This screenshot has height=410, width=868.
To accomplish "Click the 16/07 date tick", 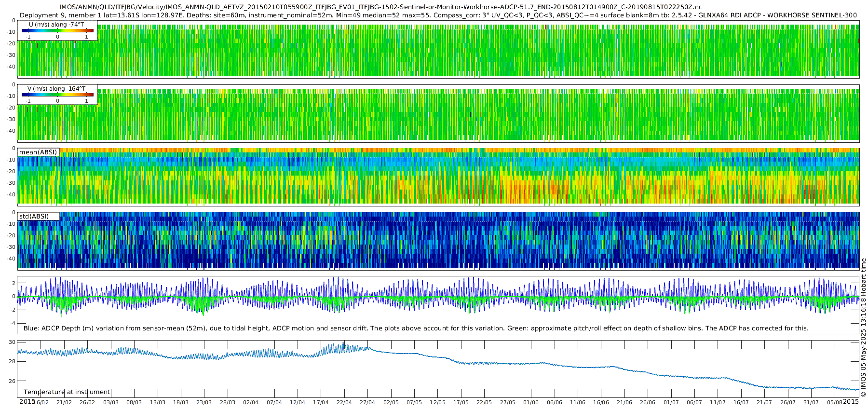I will 741,402.
